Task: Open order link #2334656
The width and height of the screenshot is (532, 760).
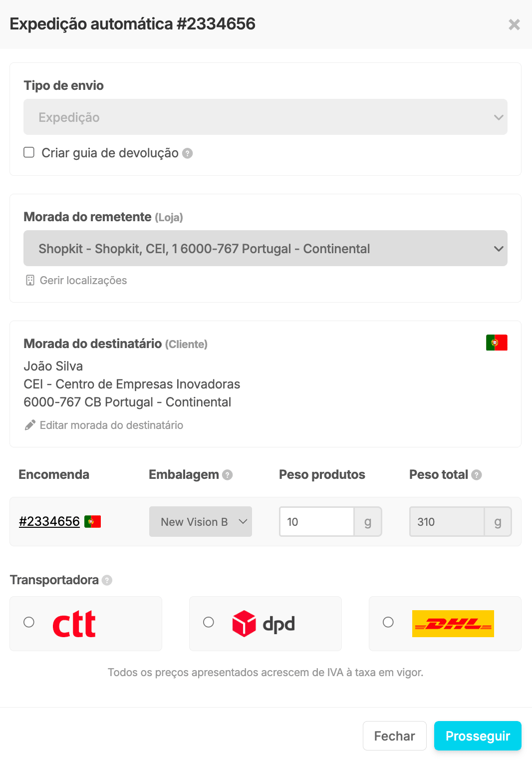Action: point(49,521)
